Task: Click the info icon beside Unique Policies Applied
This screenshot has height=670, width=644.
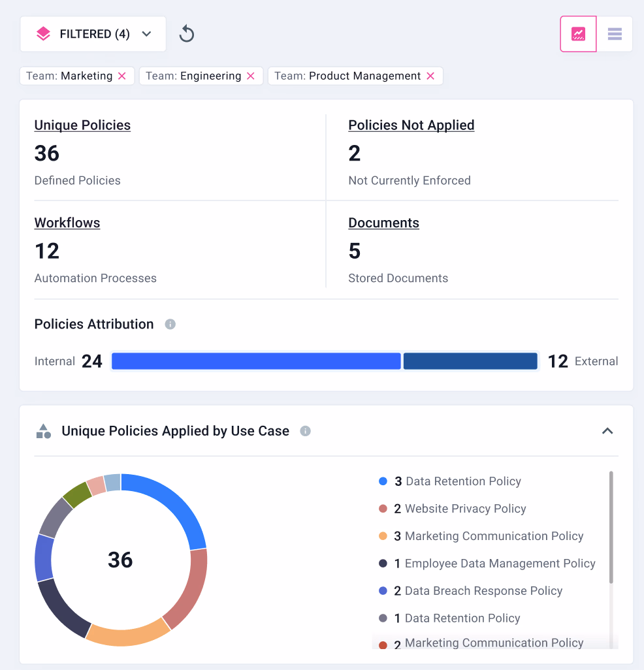Action: [x=305, y=431]
